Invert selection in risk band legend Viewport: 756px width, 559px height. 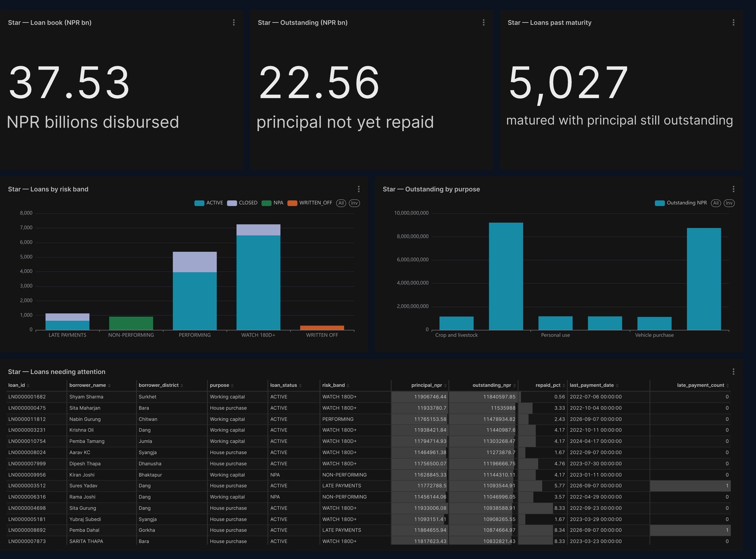pyautogui.click(x=354, y=203)
